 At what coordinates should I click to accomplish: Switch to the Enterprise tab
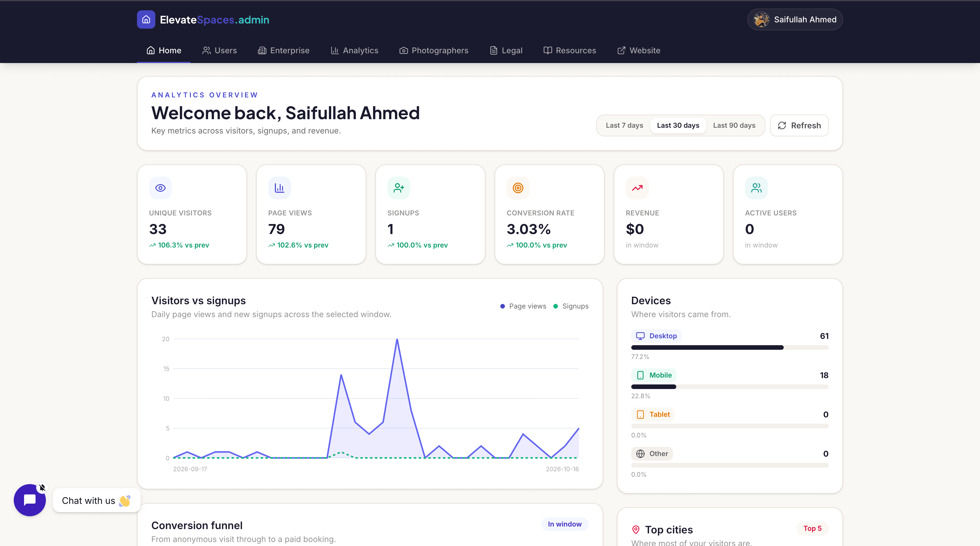[283, 51]
